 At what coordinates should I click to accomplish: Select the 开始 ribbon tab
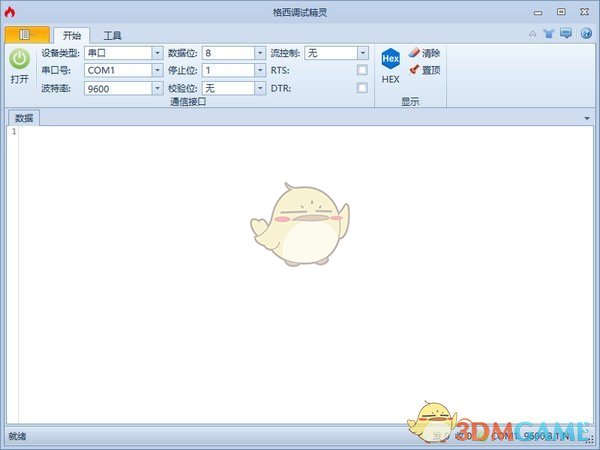pos(71,35)
